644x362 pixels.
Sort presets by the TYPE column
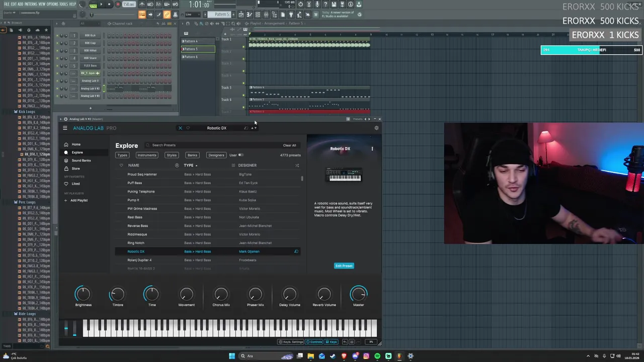coord(189,165)
